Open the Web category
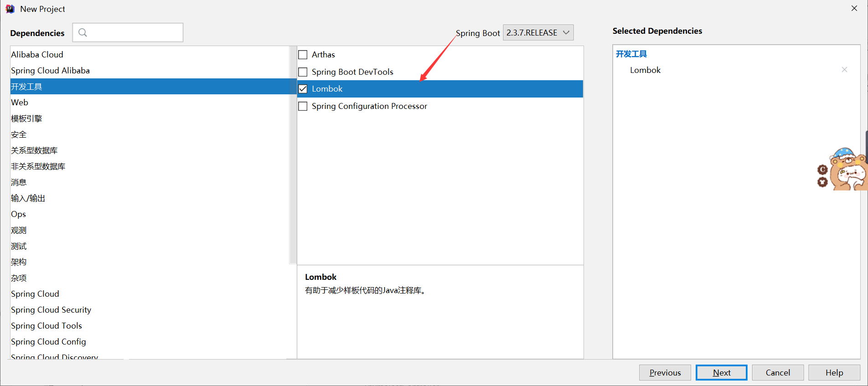The width and height of the screenshot is (868, 386). coord(150,103)
